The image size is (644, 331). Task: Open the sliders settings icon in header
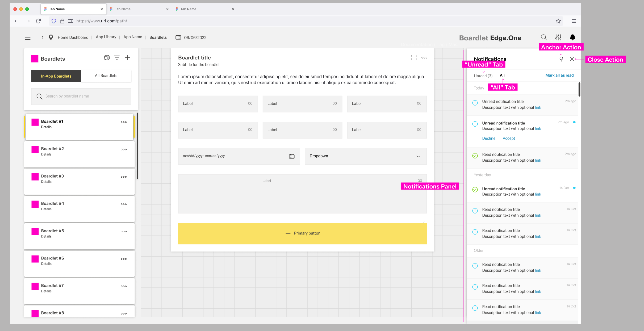click(558, 37)
